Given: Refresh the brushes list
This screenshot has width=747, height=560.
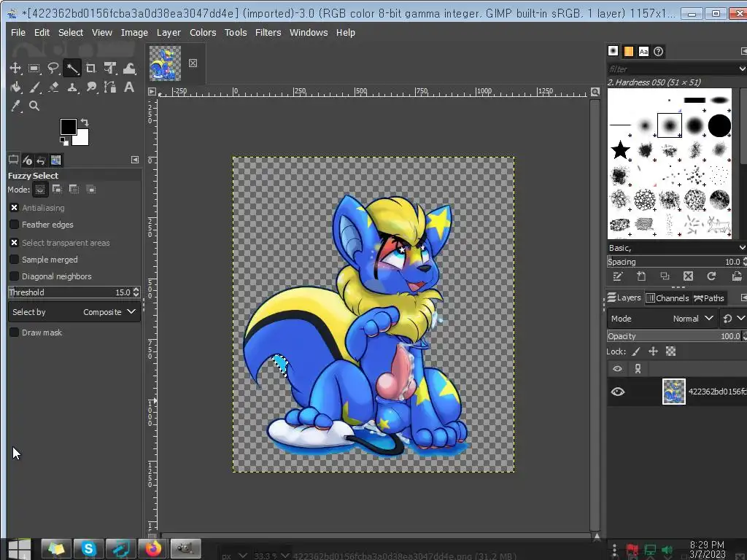Looking at the screenshot, I should click(x=711, y=276).
